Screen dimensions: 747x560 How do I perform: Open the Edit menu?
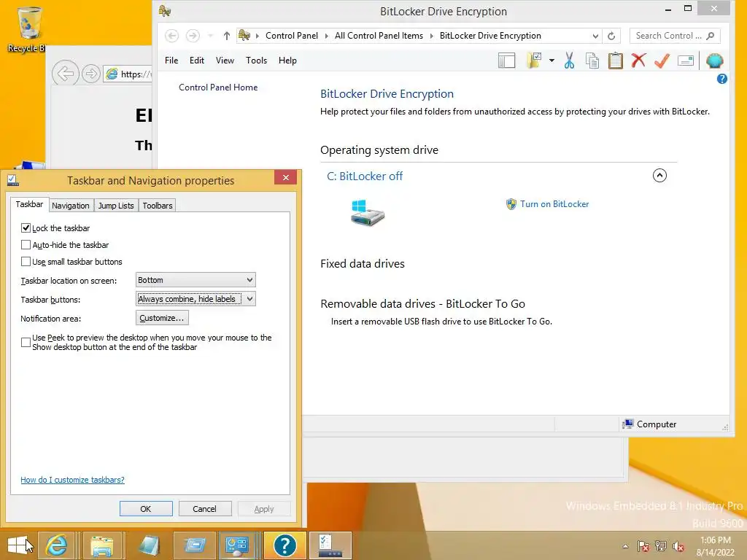(x=197, y=61)
